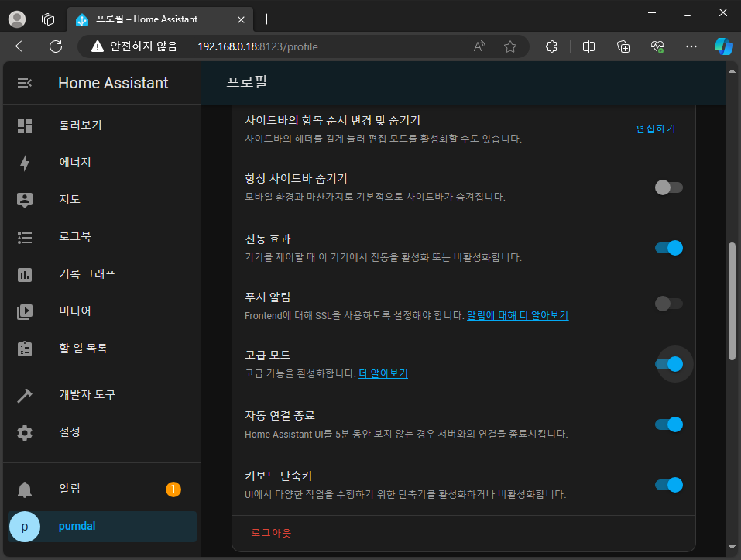This screenshot has width=741, height=560.
Task: Click the 자동 연결 종료 setting label
Action: pos(280,416)
